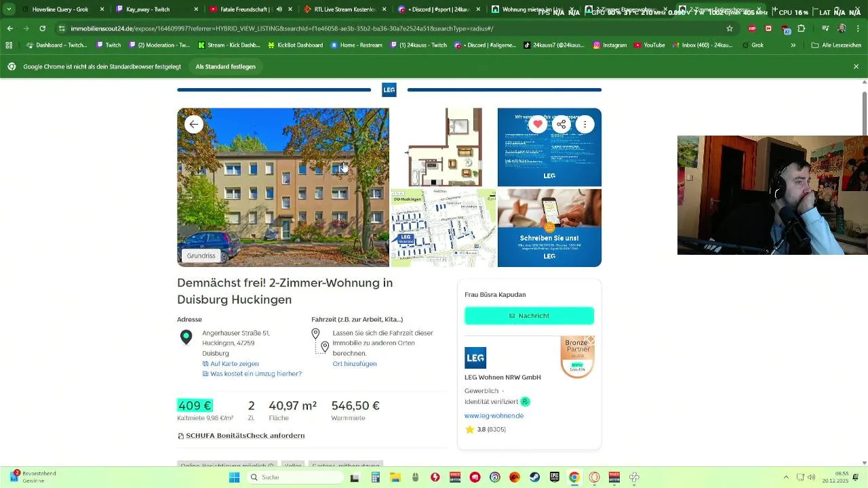The height and width of the screenshot is (488, 868).
Task: Open the 'Schreiben Sie uns!' image
Action: click(x=549, y=228)
